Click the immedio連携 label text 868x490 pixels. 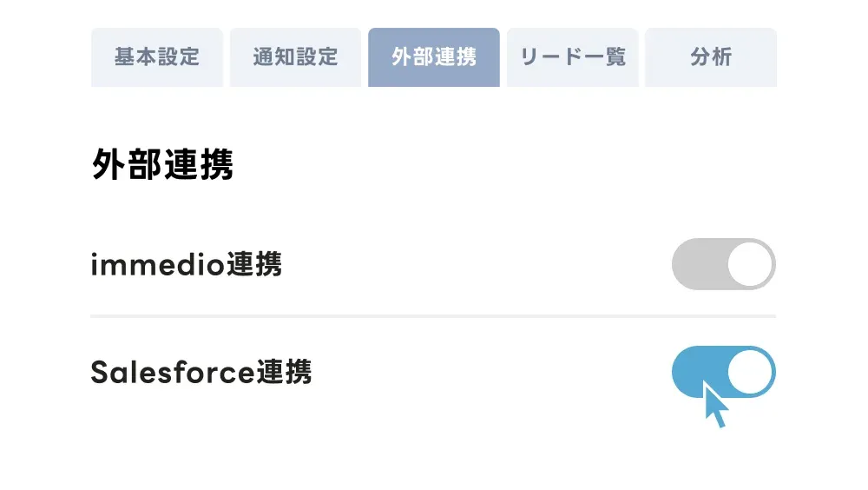point(186,264)
